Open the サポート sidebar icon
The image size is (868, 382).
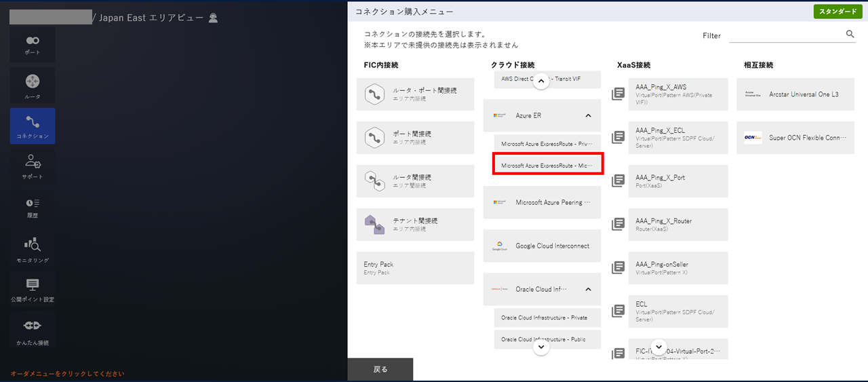coord(33,166)
